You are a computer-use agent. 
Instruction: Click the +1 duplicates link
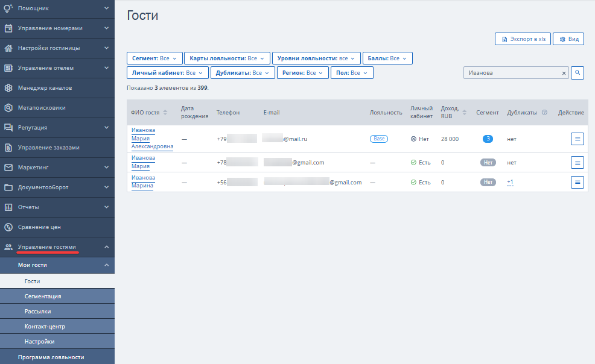click(x=510, y=182)
